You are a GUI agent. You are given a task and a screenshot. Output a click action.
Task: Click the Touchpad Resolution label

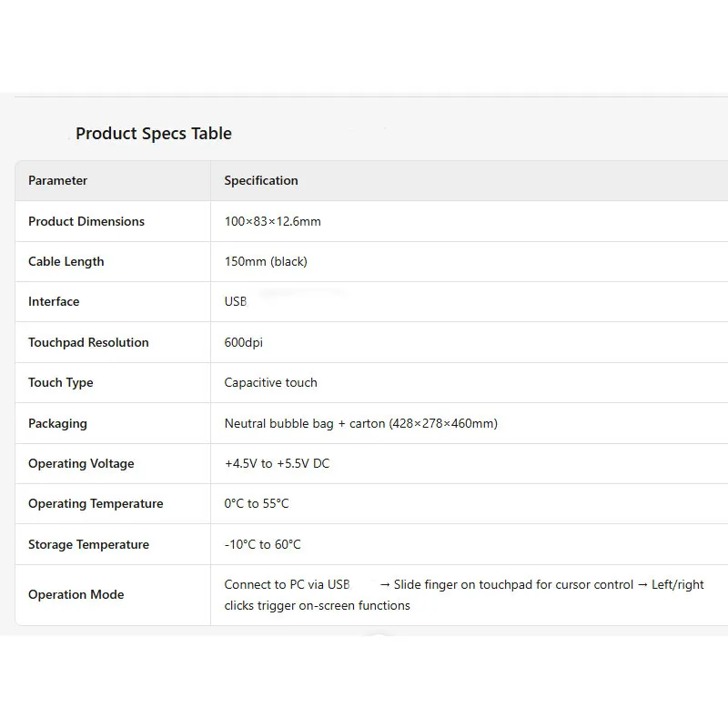[88, 343]
